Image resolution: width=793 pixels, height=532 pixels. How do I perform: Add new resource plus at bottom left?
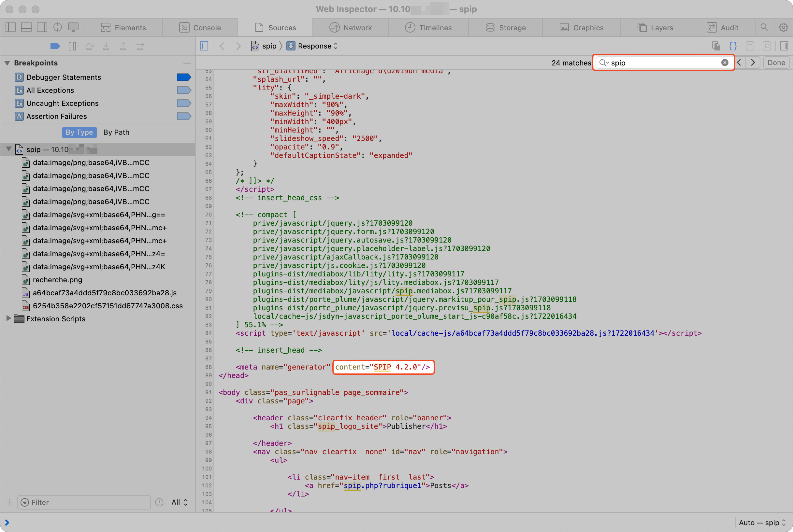coord(9,502)
